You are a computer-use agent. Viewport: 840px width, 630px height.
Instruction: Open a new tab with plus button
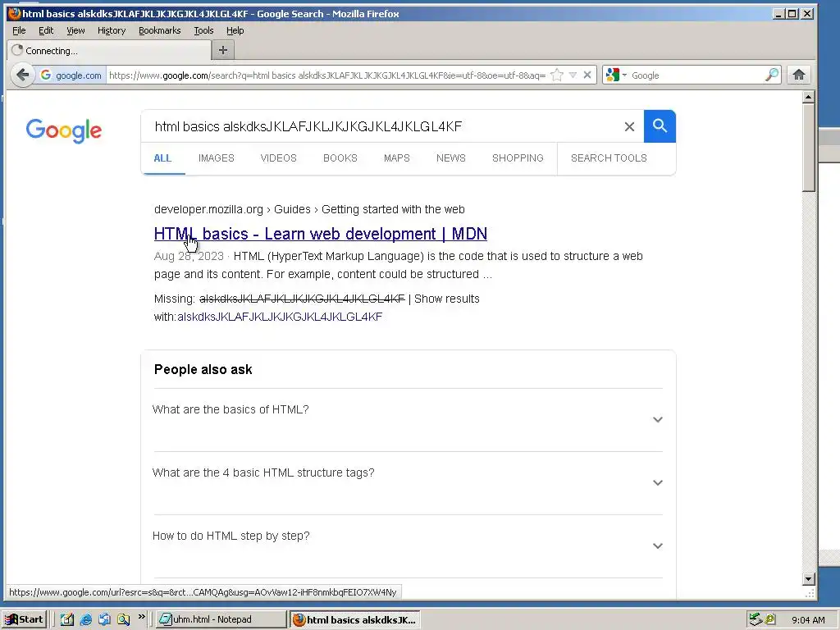click(223, 50)
